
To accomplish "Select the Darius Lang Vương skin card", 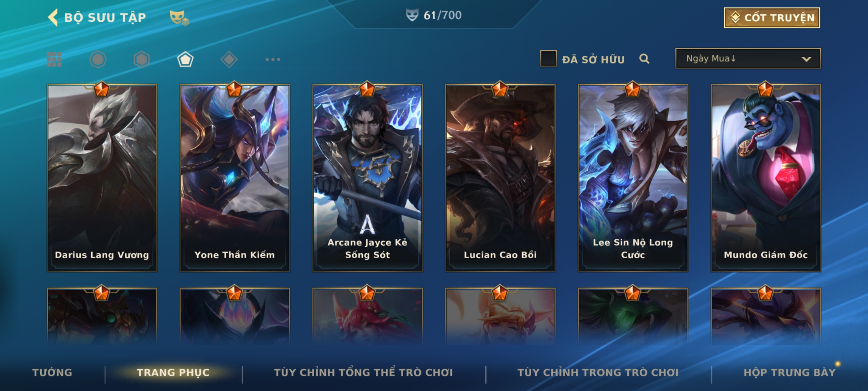I will (102, 178).
